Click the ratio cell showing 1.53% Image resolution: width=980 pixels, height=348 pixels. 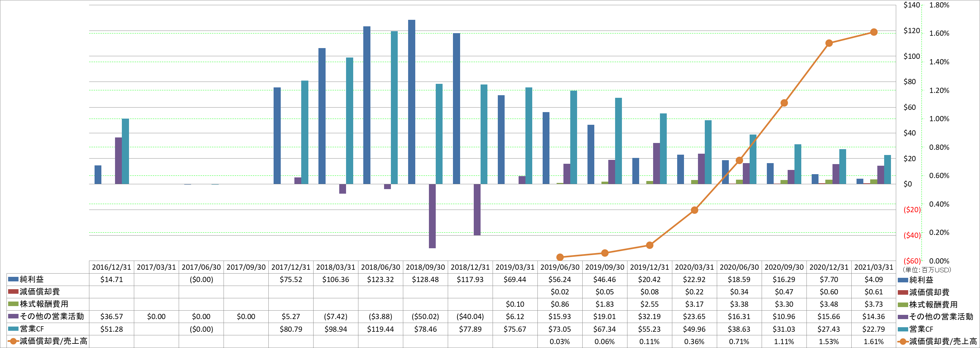[x=829, y=342]
